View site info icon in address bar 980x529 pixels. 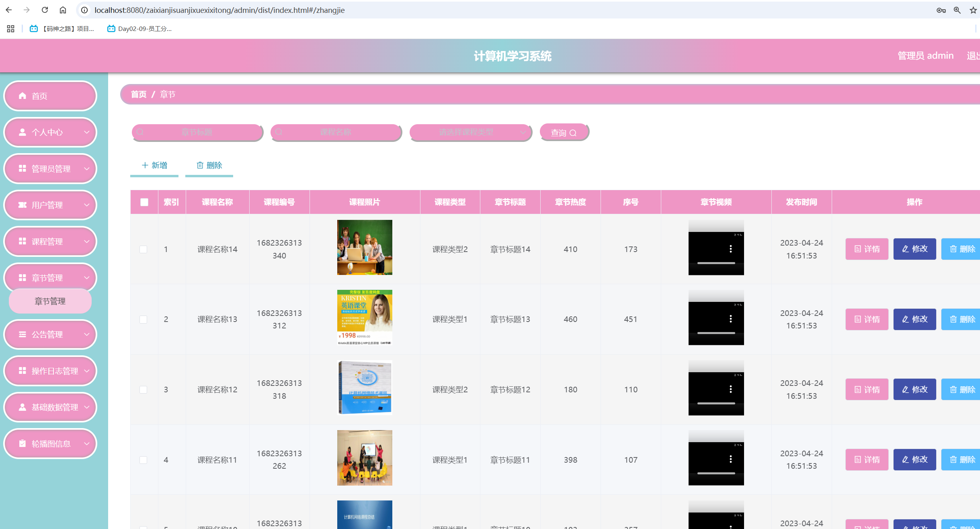click(x=84, y=10)
